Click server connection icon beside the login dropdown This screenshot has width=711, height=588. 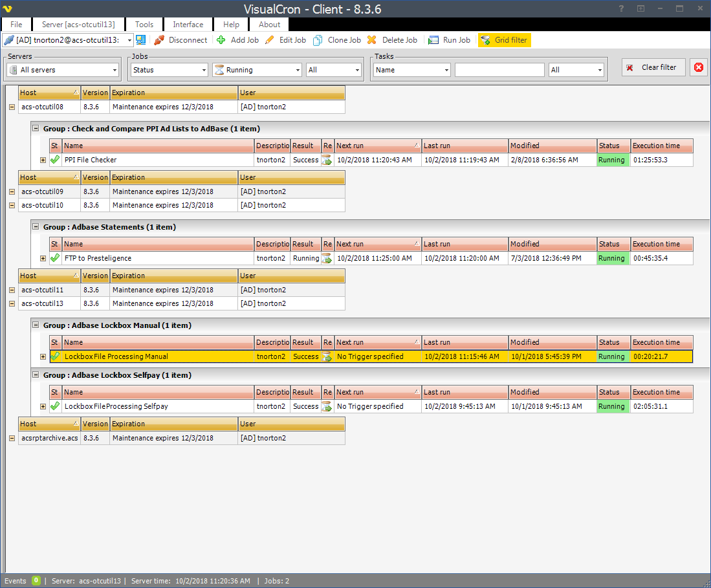click(x=140, y=40)
